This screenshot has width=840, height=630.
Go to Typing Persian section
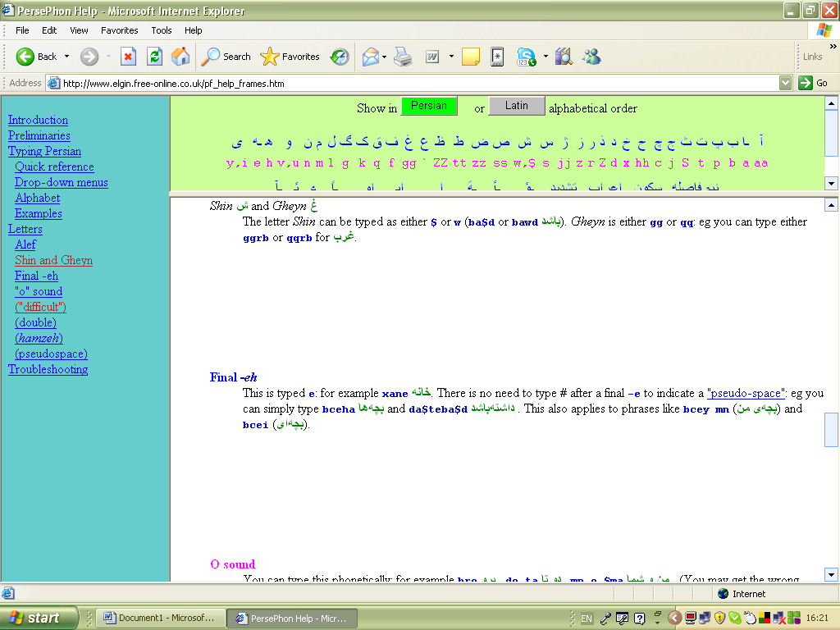click(44, 151)
